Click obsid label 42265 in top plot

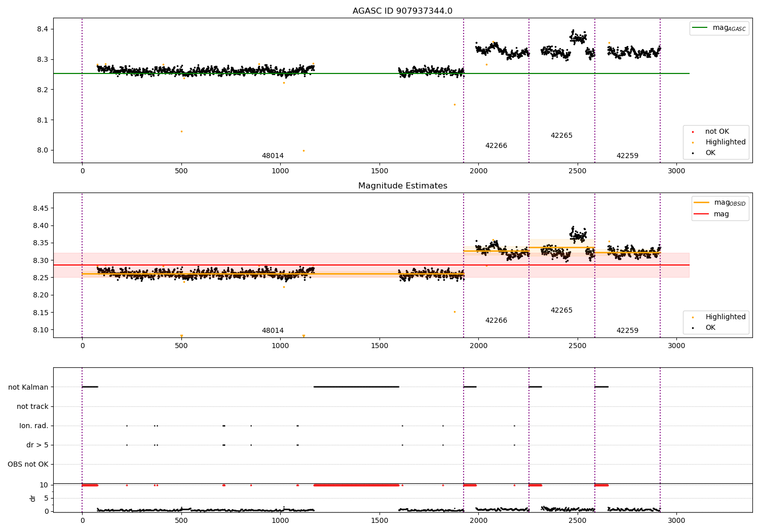[x=561, y=136]
